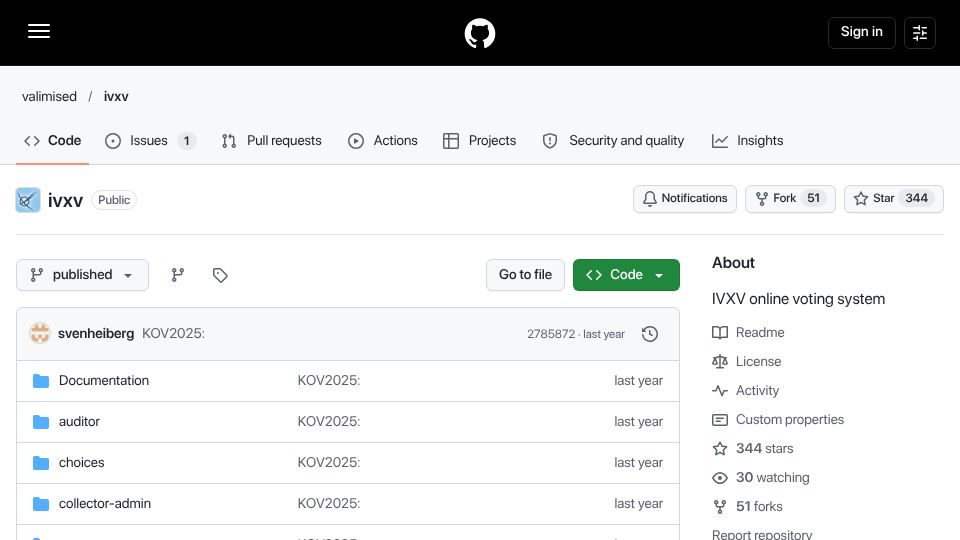Screen dimensions: 960x540
Task: View Security and quality tab
Action: [613, 141]
